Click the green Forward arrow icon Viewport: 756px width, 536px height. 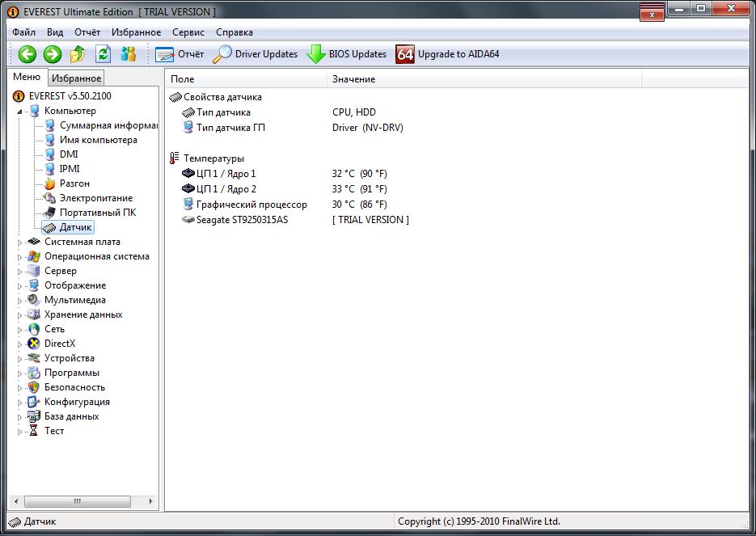[53, 54]
